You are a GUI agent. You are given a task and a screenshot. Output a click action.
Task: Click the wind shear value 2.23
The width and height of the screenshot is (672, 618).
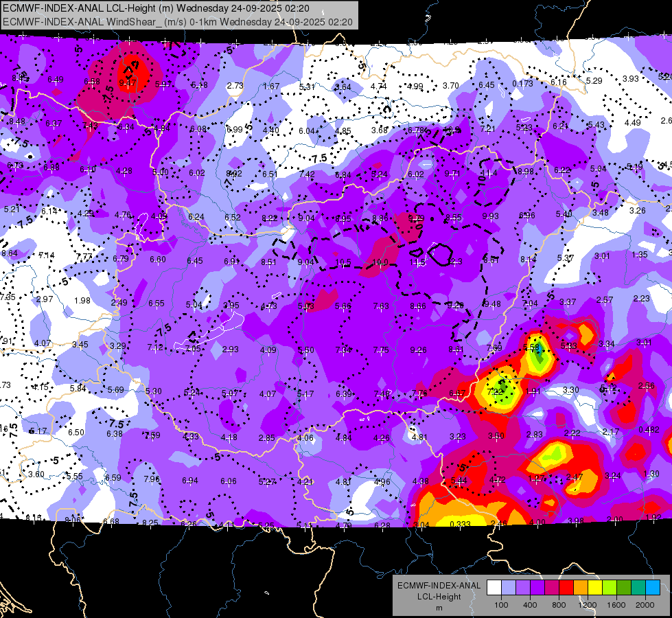coord(642,299)
